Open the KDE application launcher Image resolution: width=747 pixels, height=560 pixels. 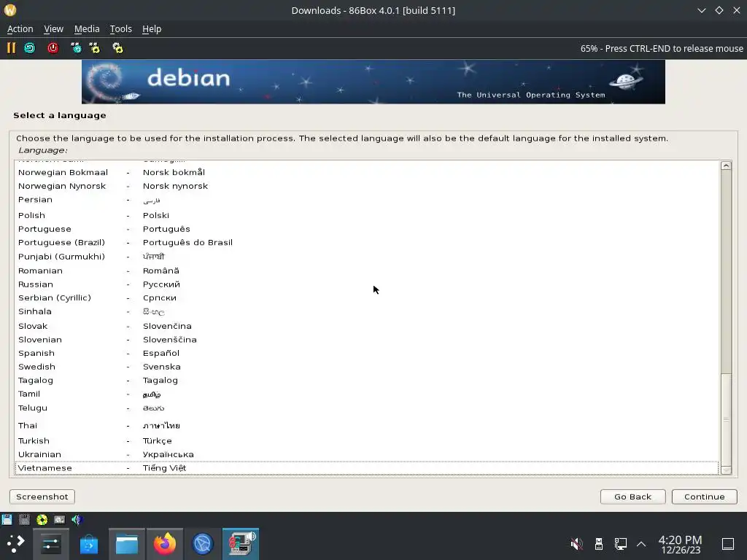[x=15, y=544]
